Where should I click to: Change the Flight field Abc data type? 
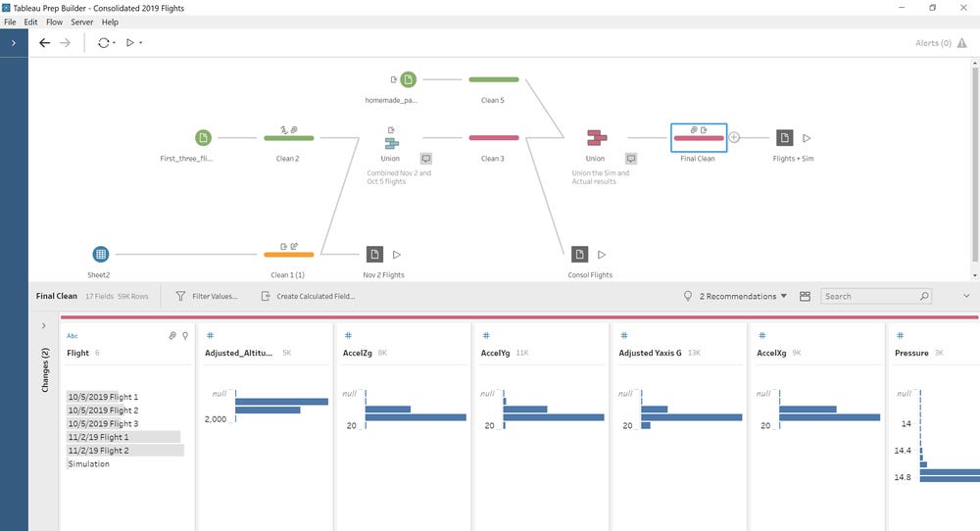coord(73,336)
